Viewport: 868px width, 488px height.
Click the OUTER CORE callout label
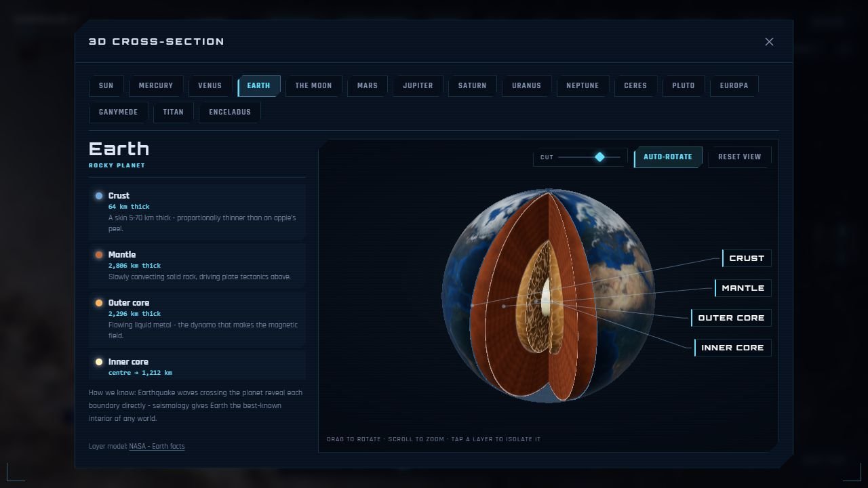click(731, 318)
